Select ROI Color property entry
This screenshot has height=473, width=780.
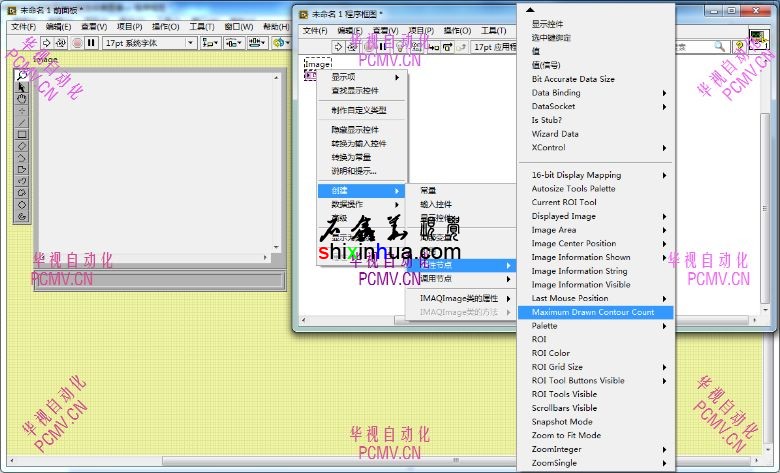click(x=551, y=353)
